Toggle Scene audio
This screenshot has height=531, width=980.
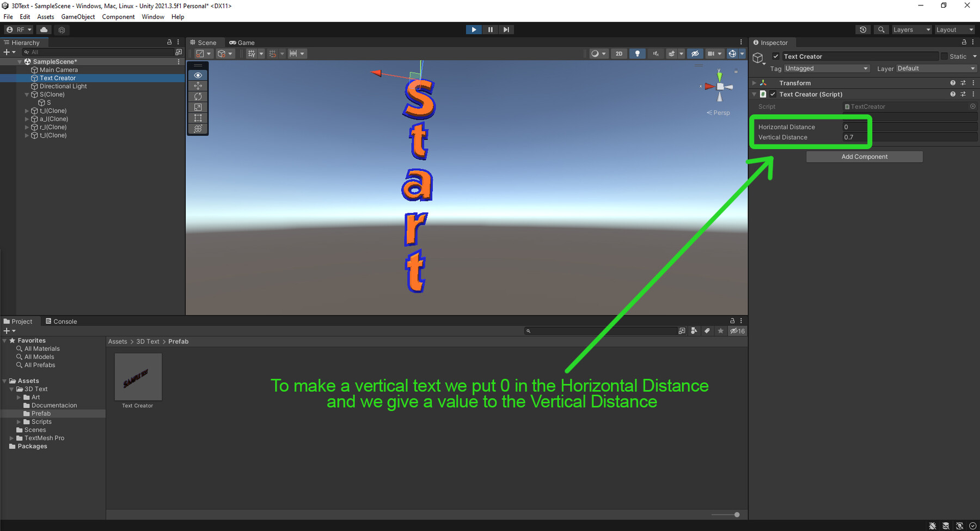656,53
